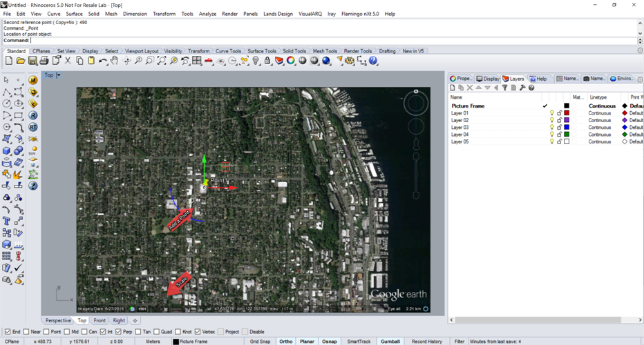Enable the Point osnap checkbox
The width and height of the screenshot is (644, 345).
tap(46, 332)
